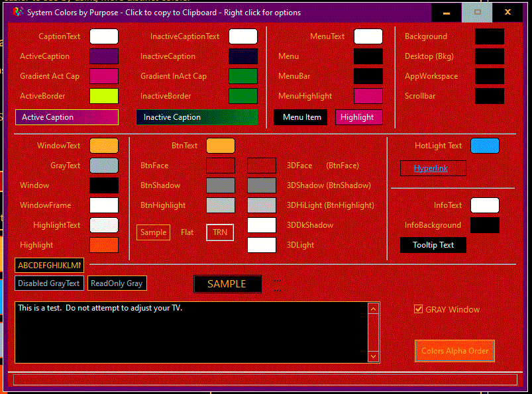Click the Menu Item sample

pyautogui.click(x=301, y=117)
